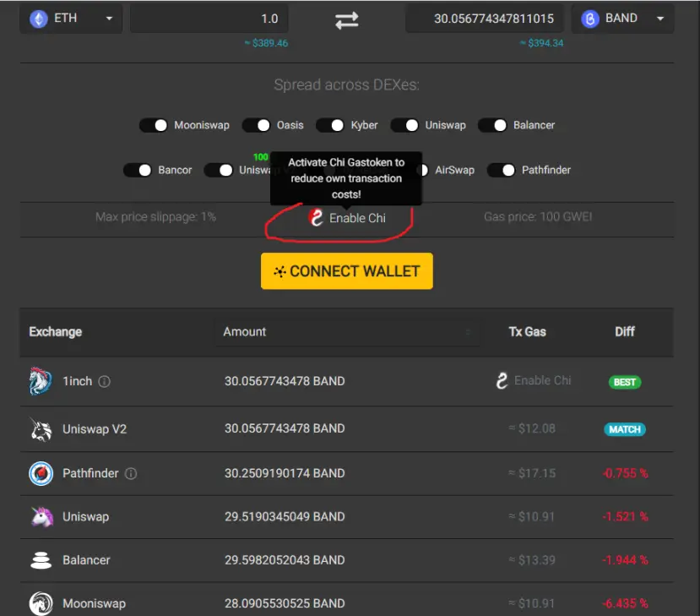
Task: Click Balancer gas ≈ $13.39
Action: coord(532,560)
